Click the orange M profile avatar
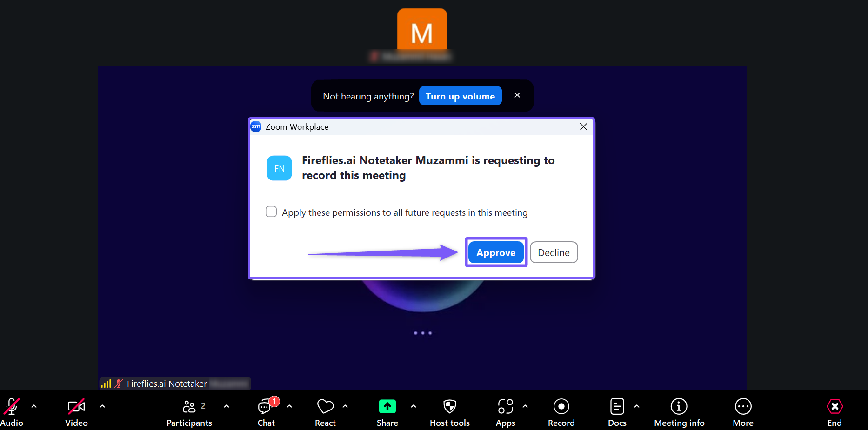Screen dimensions: 868x430 tap(422, 29)
